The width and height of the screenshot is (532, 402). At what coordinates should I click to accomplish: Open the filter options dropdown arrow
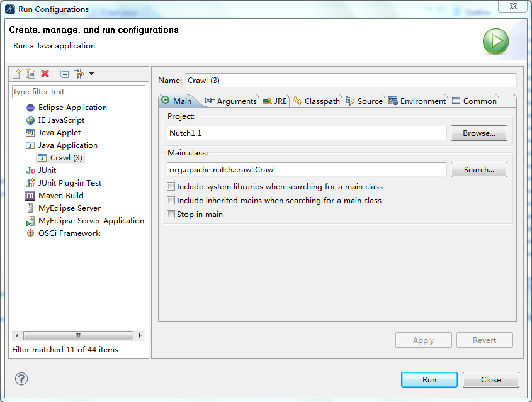92,74
